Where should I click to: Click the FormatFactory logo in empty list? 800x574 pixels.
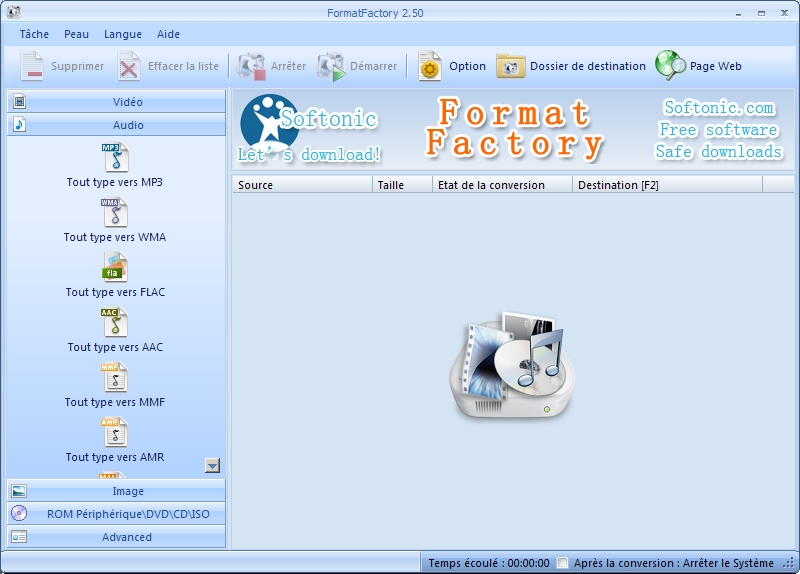click(x=512, y=365)
